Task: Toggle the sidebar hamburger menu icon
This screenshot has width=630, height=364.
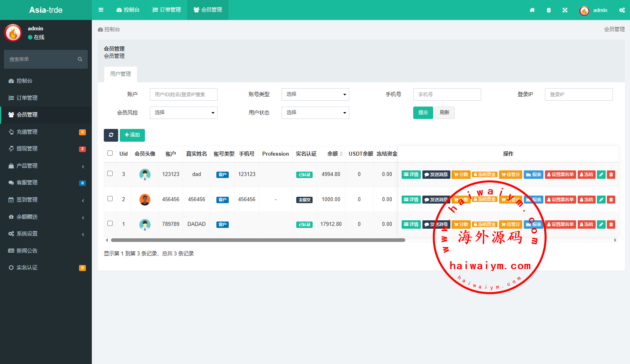Action: click(x=101, y=10)
